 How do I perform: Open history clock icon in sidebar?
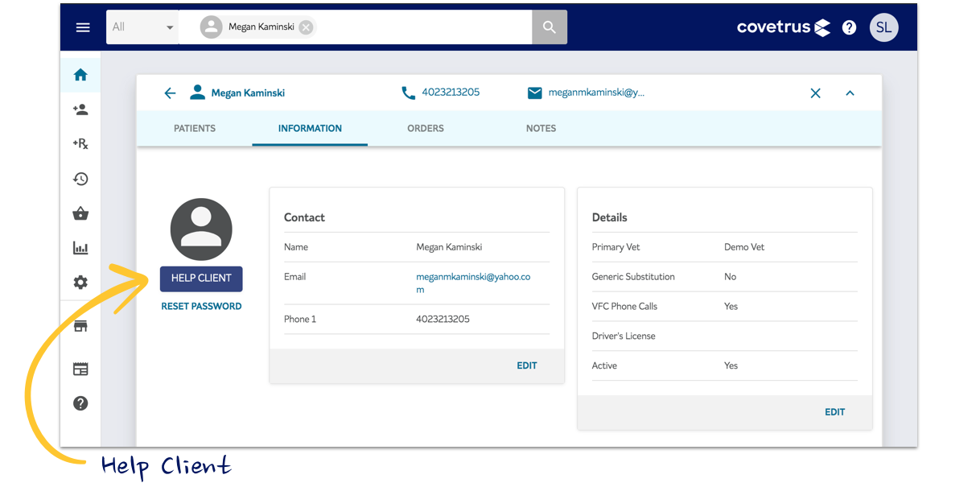pos(80,179)
